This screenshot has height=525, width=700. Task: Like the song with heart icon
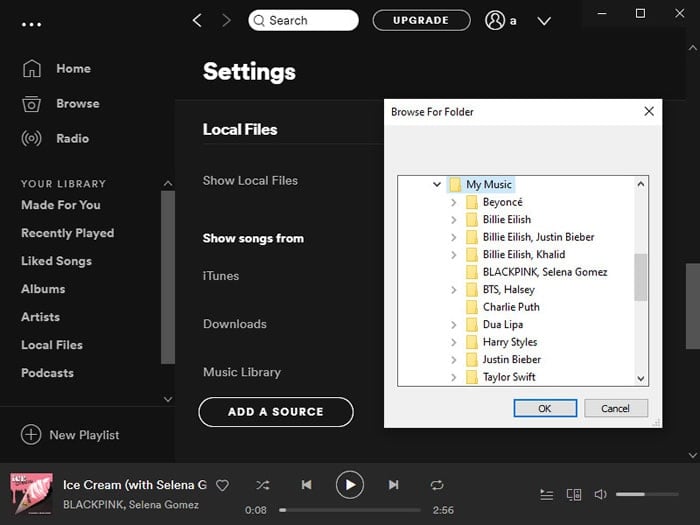(222, 485)
